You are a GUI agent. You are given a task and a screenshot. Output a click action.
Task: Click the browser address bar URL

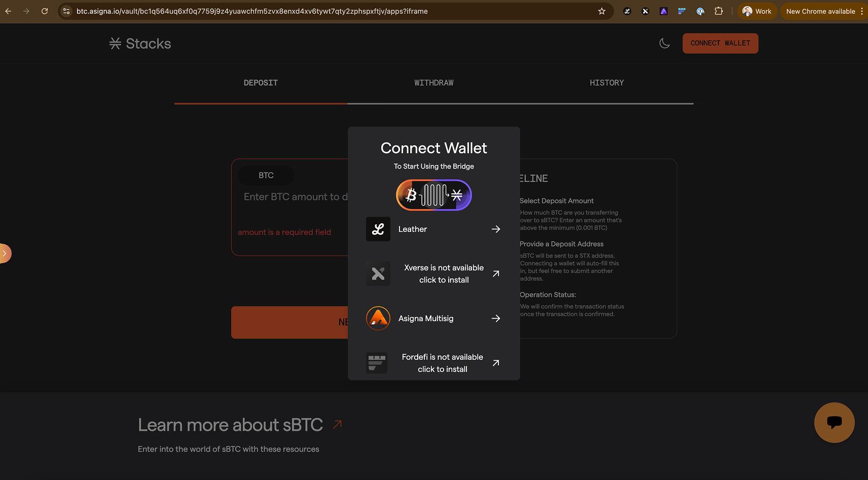coord(252,11)
